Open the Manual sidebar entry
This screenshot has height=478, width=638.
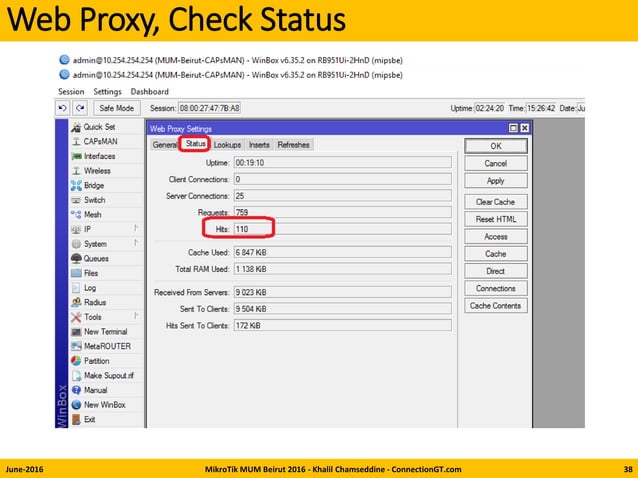107,391
